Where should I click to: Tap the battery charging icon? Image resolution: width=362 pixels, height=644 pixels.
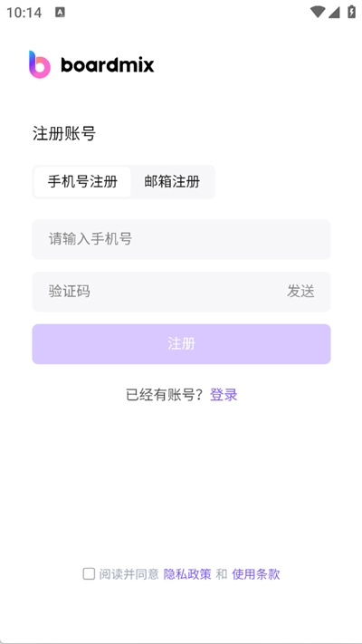[351, 12]
